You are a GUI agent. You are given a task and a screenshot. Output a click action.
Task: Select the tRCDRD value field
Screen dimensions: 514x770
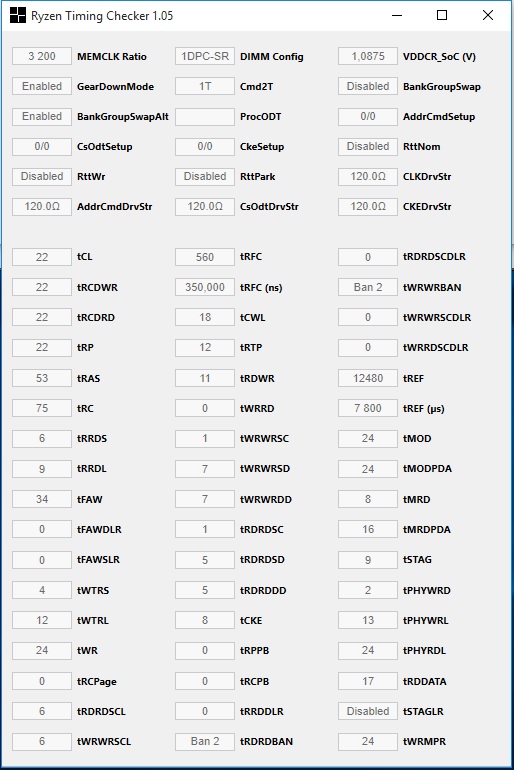(x=42, y=317)
